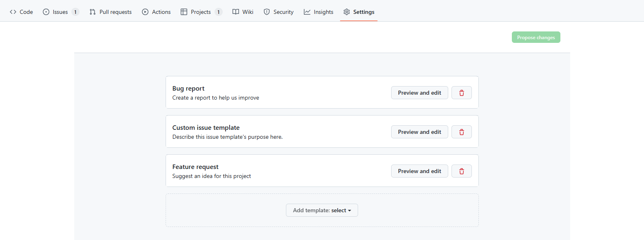The height and width of the screenshot is (240, 644).
Task: Click the Issues count badge
Action: coord(75,12)
